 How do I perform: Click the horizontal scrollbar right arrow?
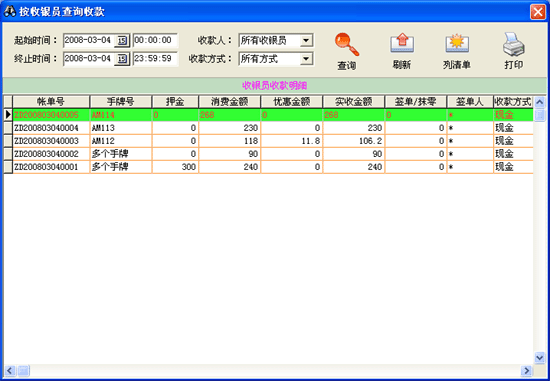pos(526,370)
